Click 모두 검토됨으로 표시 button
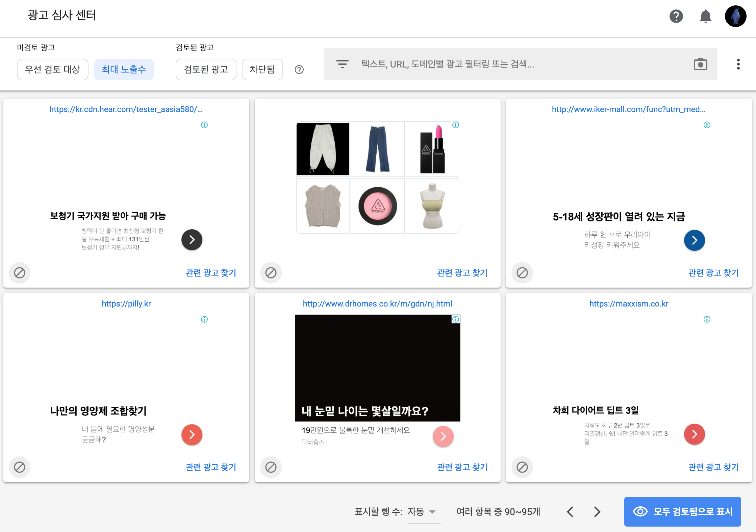 pos(682,511)
